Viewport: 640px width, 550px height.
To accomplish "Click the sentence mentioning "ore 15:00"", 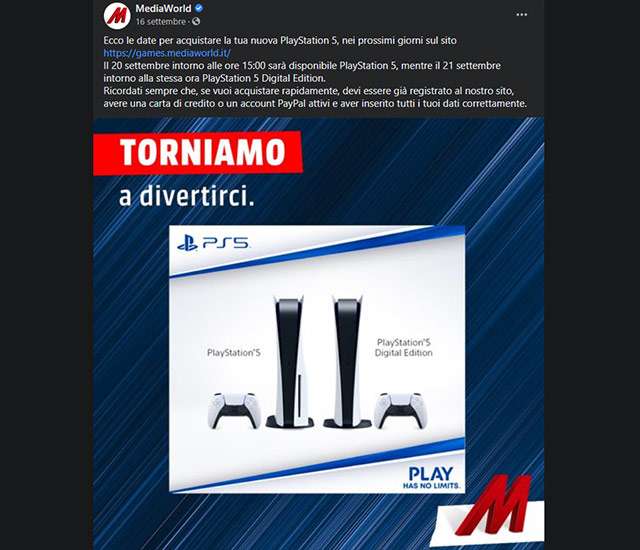I will 302,72.
